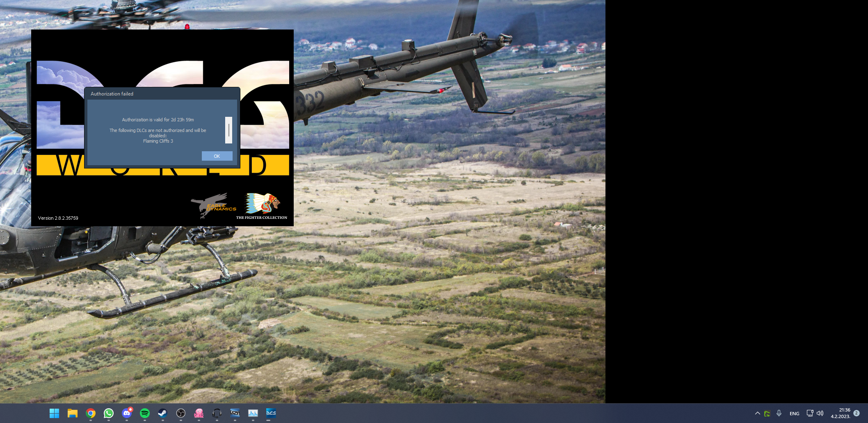Open Spotify from the taskbar

tap(145, 413)
